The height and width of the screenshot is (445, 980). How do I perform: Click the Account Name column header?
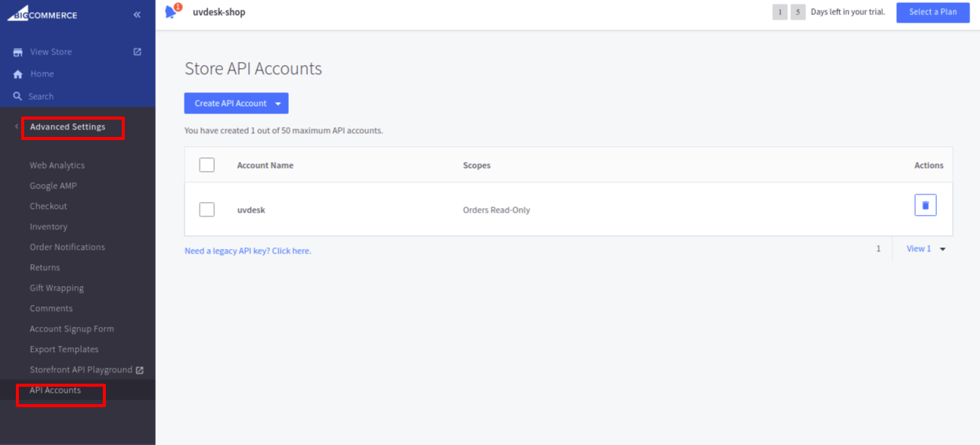pos(265,165)
